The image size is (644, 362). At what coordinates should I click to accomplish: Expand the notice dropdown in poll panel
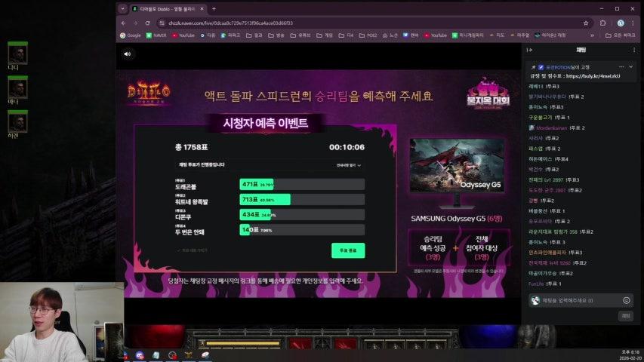[x=349, y=165]
